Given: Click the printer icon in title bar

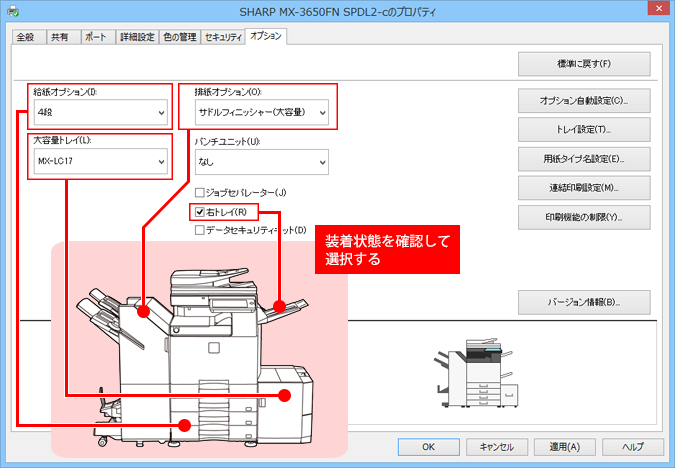Looking at the screenshot, I should (x=13, y=11).
